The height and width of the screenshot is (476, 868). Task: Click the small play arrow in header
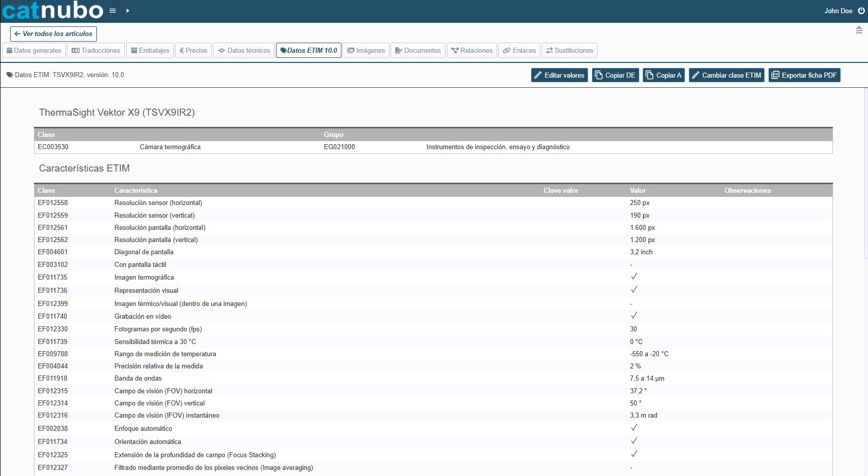click(x=128, y=11)
